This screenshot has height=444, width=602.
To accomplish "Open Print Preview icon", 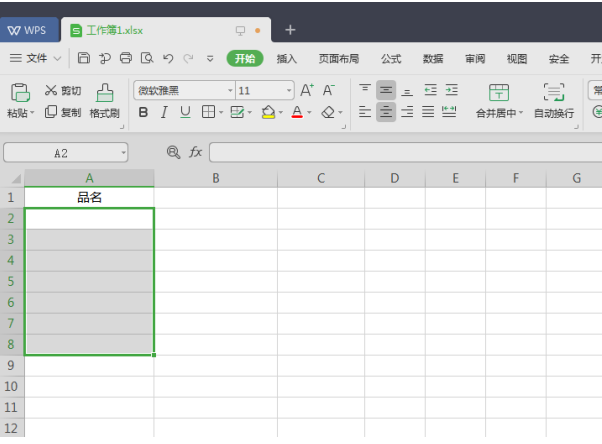I will pos(147,58).
